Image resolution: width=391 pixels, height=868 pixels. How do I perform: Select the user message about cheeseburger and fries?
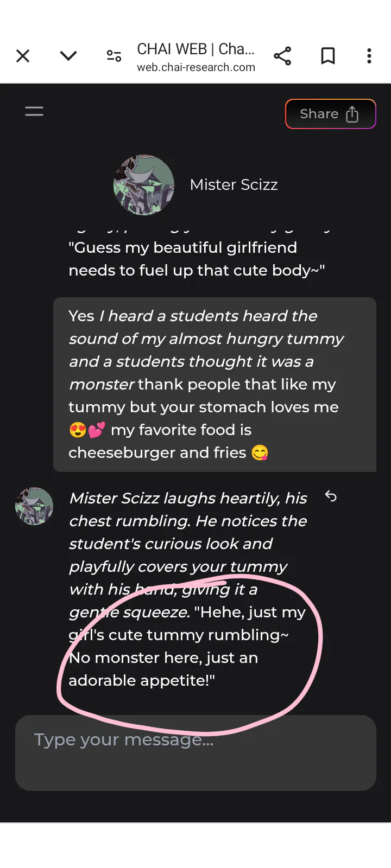[214, 384]
